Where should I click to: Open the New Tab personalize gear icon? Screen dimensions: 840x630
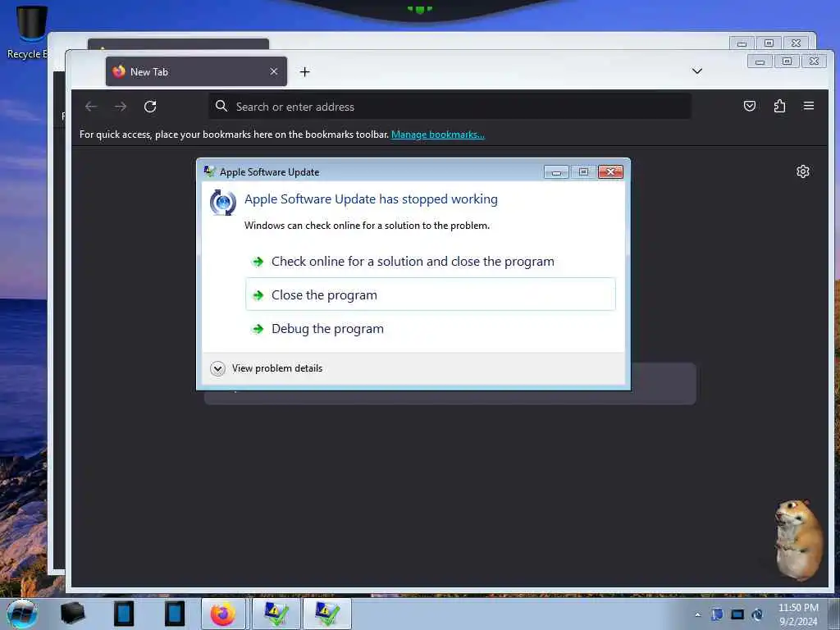pyautogui.click(x=802, y=171)
